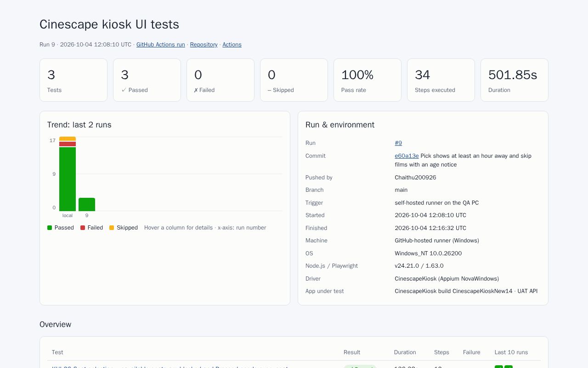Click the Started time 12:08:10 UTC value
The width and height of the screenshot is (588, 368).
click(x=430, y=215)
